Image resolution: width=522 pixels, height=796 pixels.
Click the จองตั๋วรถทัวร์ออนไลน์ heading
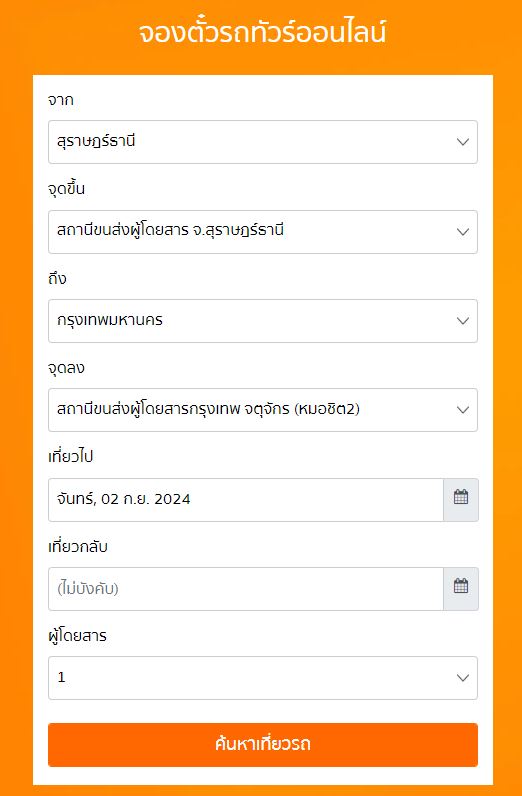(263, 33)
